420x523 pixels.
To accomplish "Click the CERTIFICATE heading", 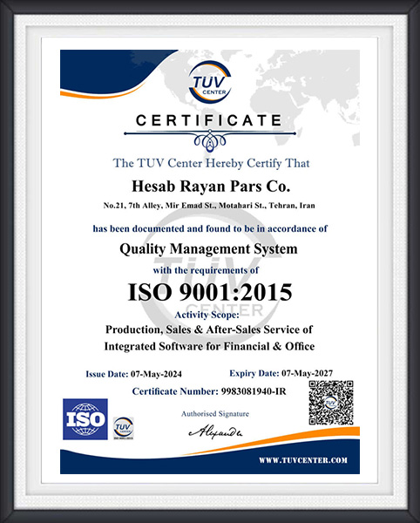I will click(x=209, y=120).
